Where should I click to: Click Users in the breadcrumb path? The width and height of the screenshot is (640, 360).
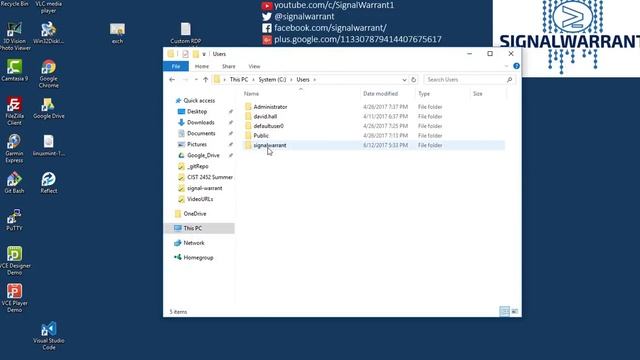303,80
